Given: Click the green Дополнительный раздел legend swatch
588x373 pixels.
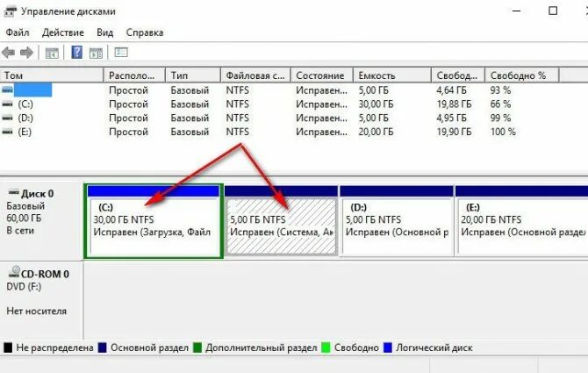Looking at the screenshot, I should 197,348.
